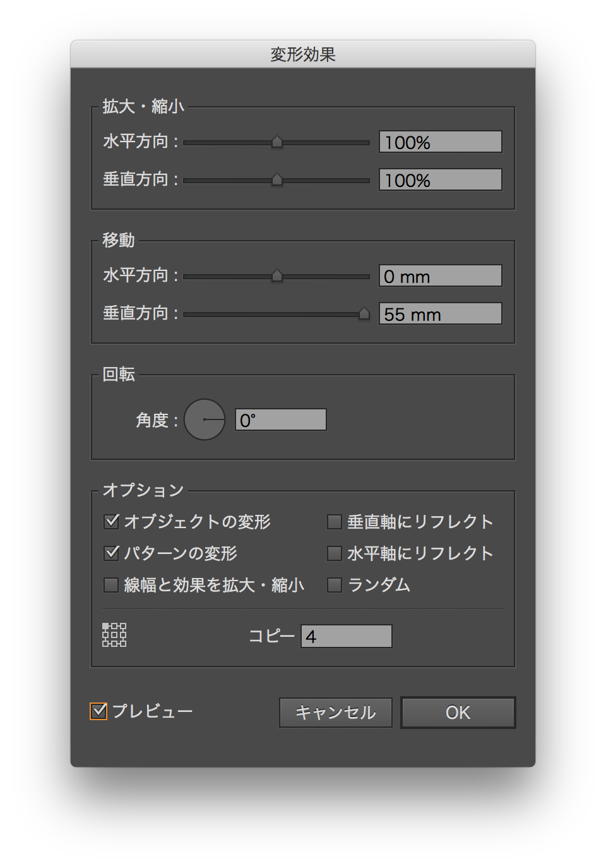Viewport: 606px width, 868px height.
Task: Click the rotation angle 0° field
Action: tap(281, 420)
